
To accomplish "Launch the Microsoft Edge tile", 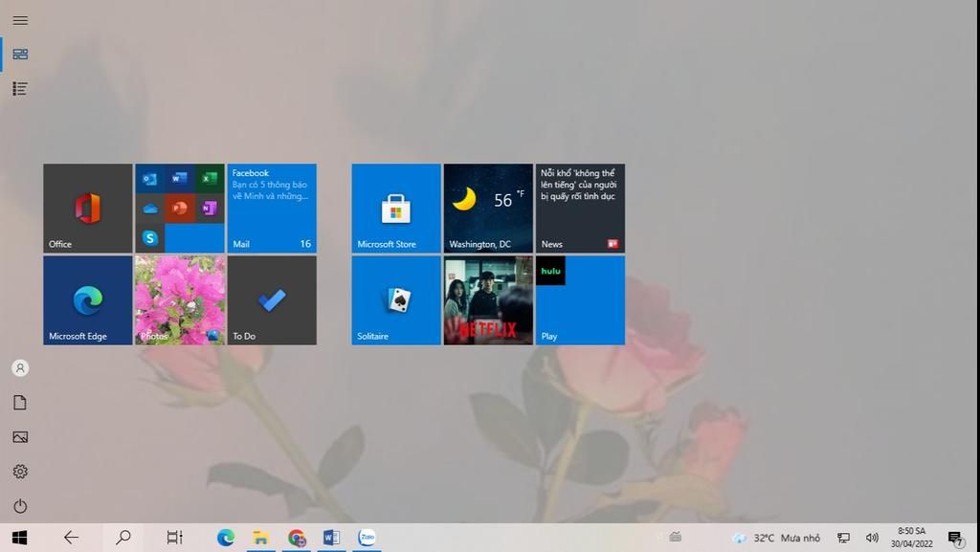I will pyautogui.click(x=87, y=300).
